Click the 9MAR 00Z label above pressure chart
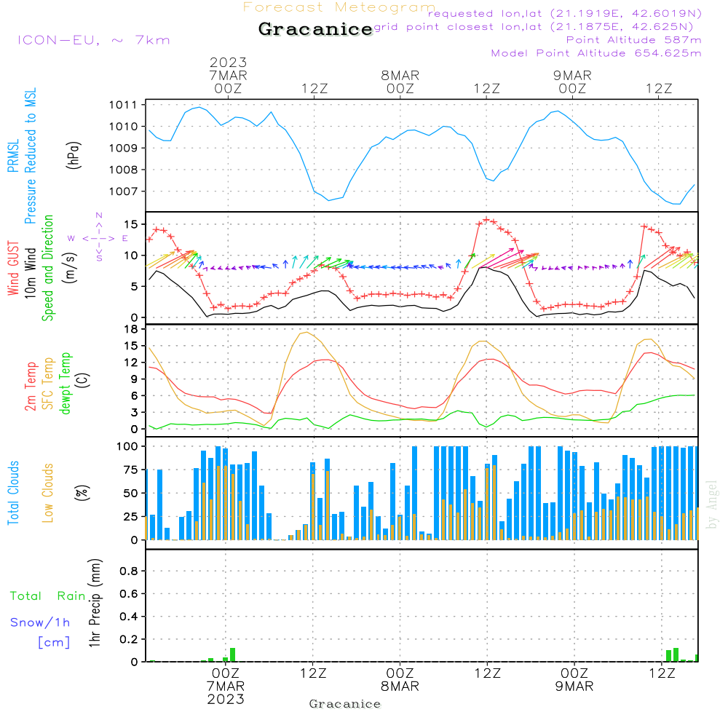728x728 pixels. (x=572, y=82)
